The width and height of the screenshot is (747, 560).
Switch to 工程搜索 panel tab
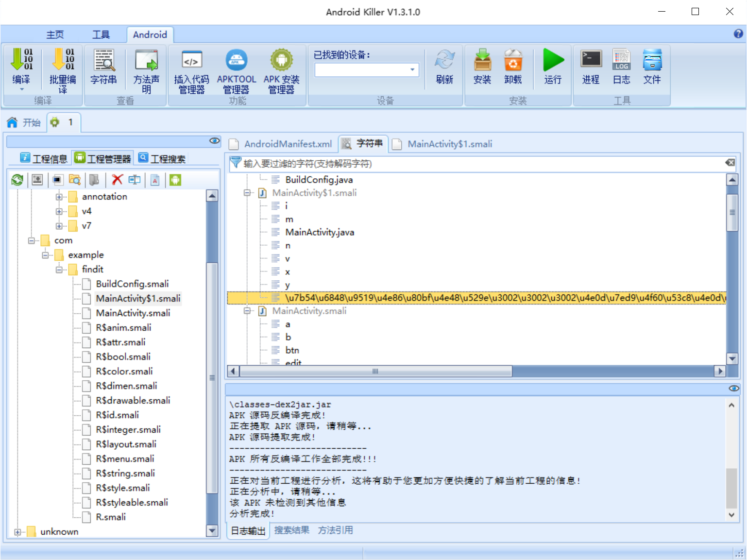(162, 158)
